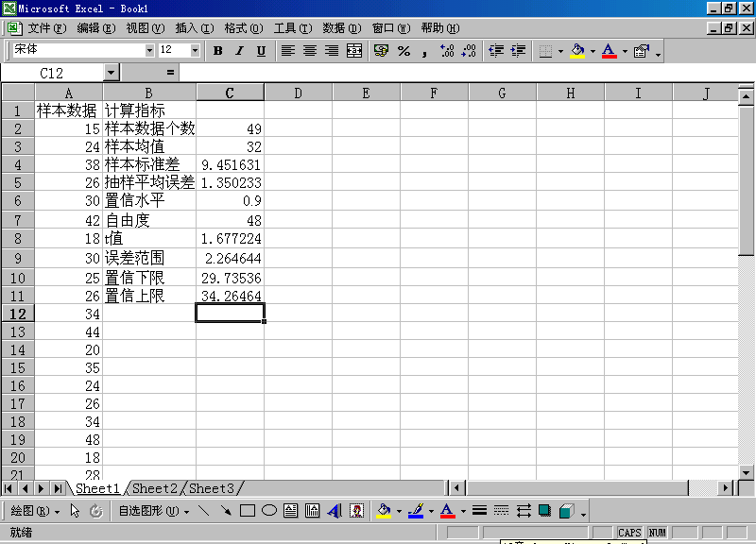Screen dimensions: 756x544
Task: Toggle underline formatting
Action: [x=261, y=51]
